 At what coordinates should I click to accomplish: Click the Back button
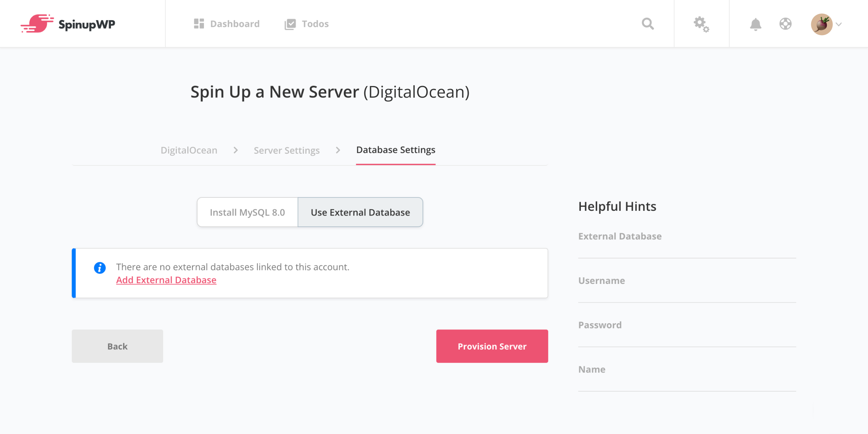(117, 346)
